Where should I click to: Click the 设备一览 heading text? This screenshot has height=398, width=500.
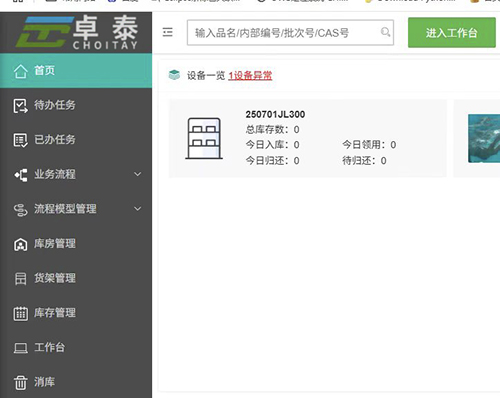tap(206, 76)
